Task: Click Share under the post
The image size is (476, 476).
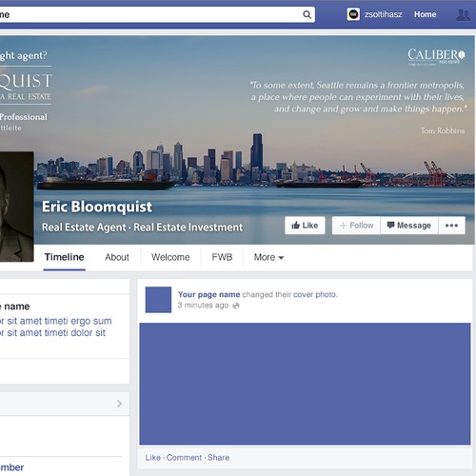Action: point(218,457)
